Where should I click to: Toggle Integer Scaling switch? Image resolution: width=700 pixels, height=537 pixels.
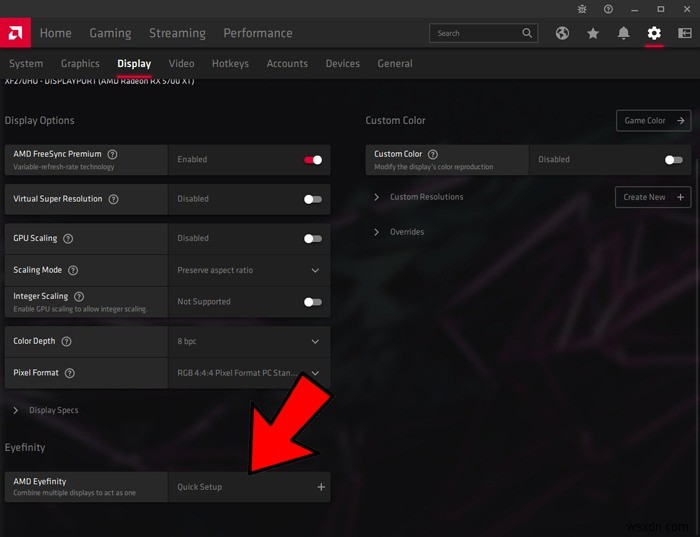[313, 302]
